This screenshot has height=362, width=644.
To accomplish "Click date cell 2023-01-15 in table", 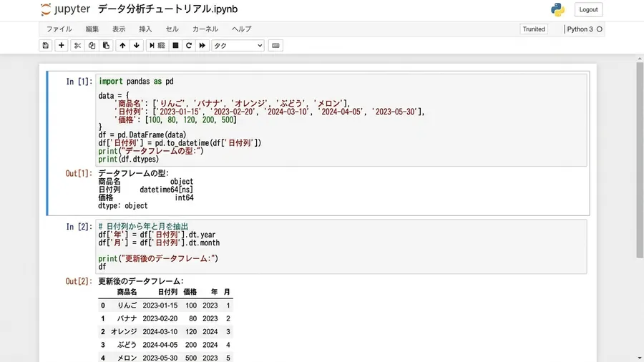I will coord(160,305).
